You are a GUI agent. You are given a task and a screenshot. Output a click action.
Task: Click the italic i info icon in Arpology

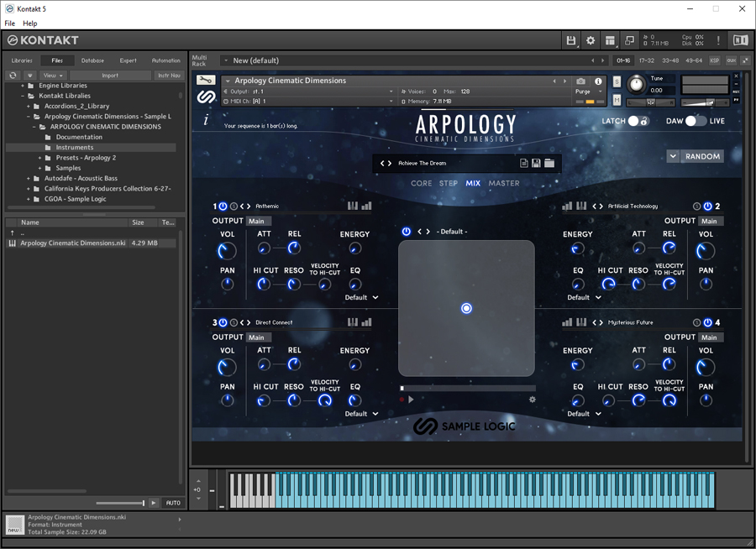(x=206, y=121)
